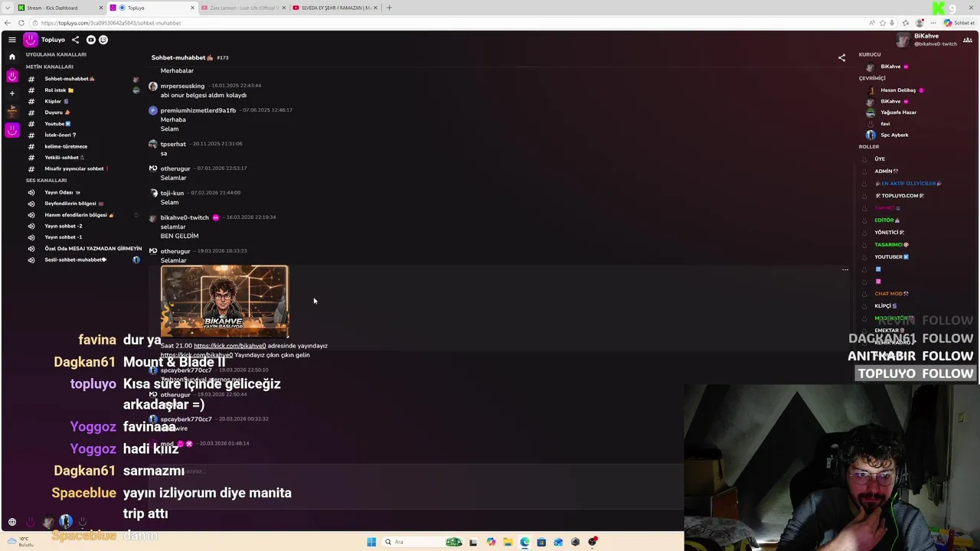
Task: Click the kick.com/bikahve0 link in message
Action: [230, 346]
